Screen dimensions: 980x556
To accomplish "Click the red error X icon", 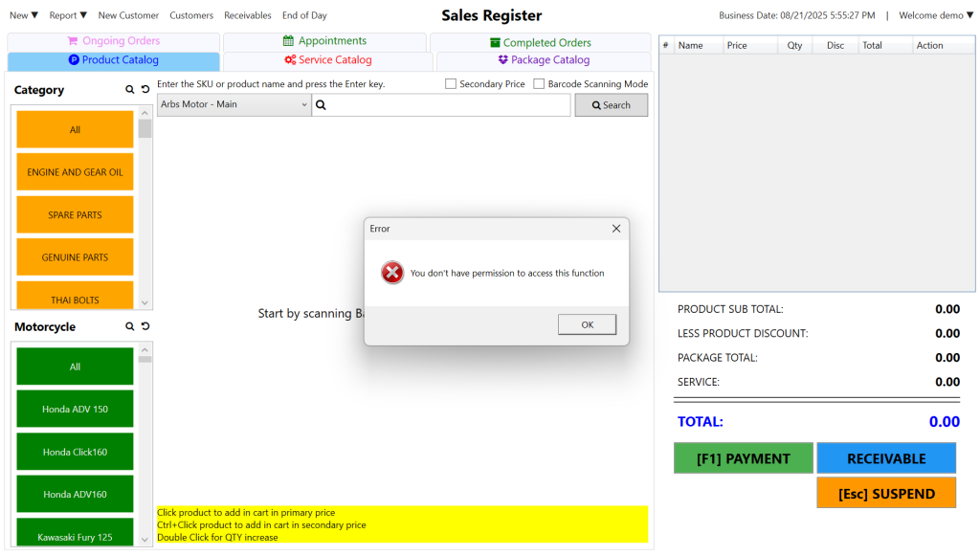I will (392, 273).
